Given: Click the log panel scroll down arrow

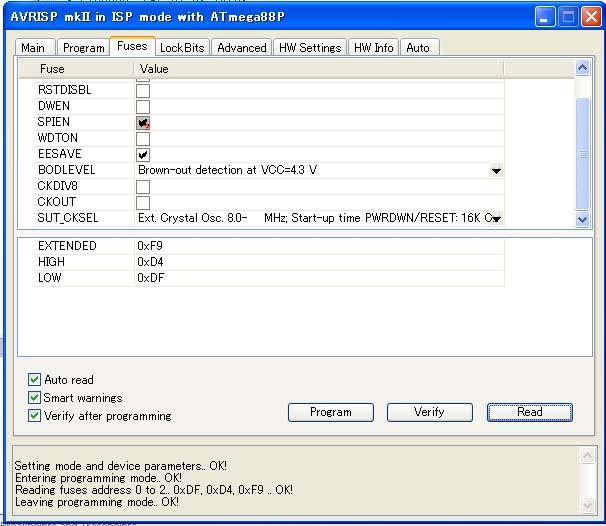Looking at the screenshot, I should pyautogui.click(x=587, y=505).
